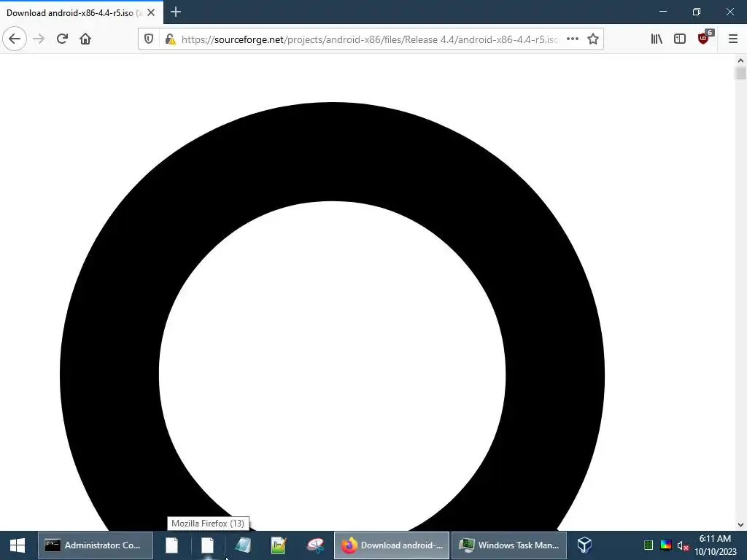
Task: Open the Firefox home page
Action: [85, 39]
